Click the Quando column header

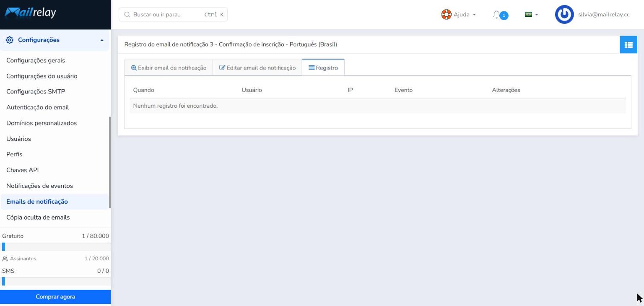[x=143, y=90]
